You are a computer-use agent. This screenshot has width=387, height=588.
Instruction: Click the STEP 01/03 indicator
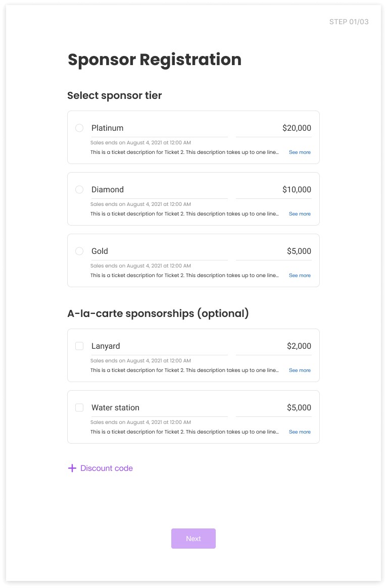tap(349, 22)
